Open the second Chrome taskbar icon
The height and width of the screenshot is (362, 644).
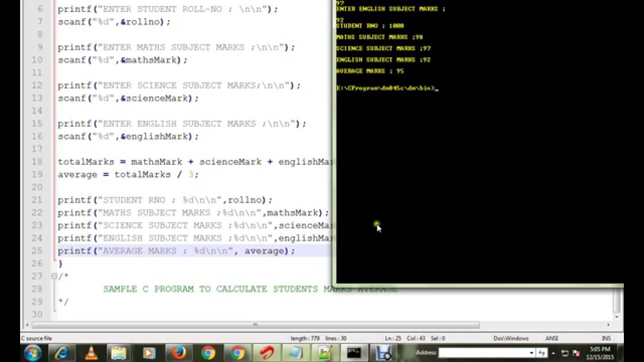point(237,353)
